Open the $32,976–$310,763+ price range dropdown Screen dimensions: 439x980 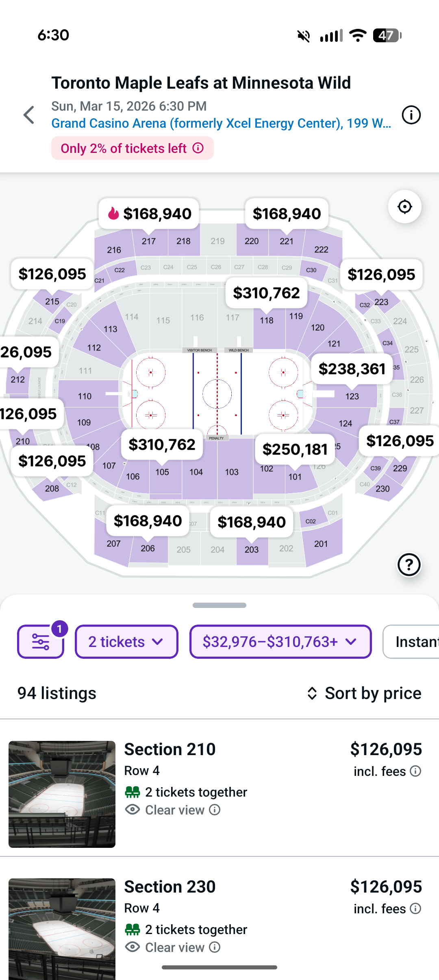pyautogui.click(x=280, y=642)
